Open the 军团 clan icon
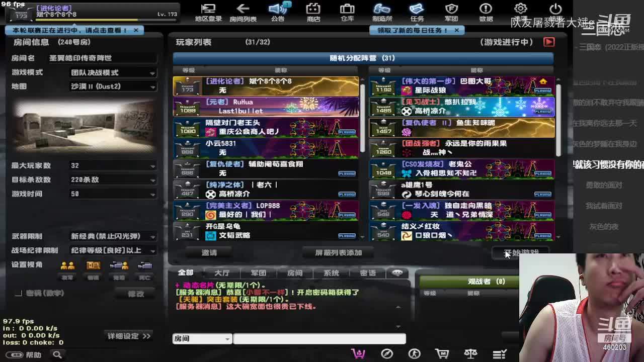The width and height of the screenshot is (644, 362). click(451, 12)
